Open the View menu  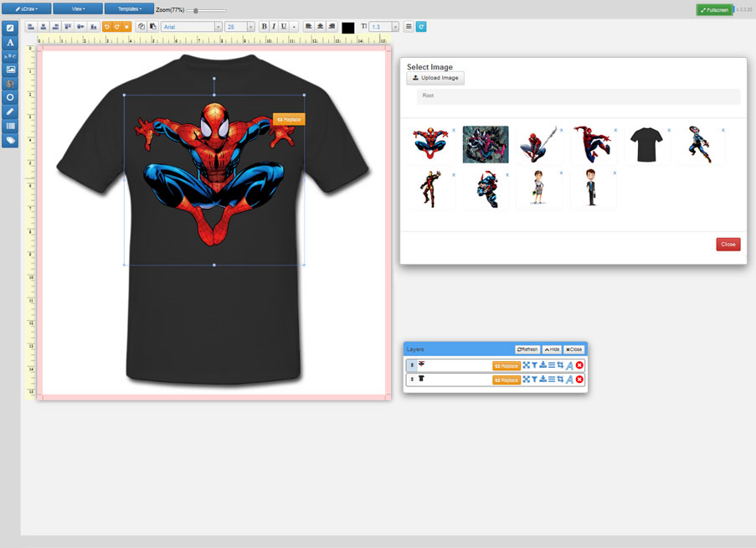point(78,8)
